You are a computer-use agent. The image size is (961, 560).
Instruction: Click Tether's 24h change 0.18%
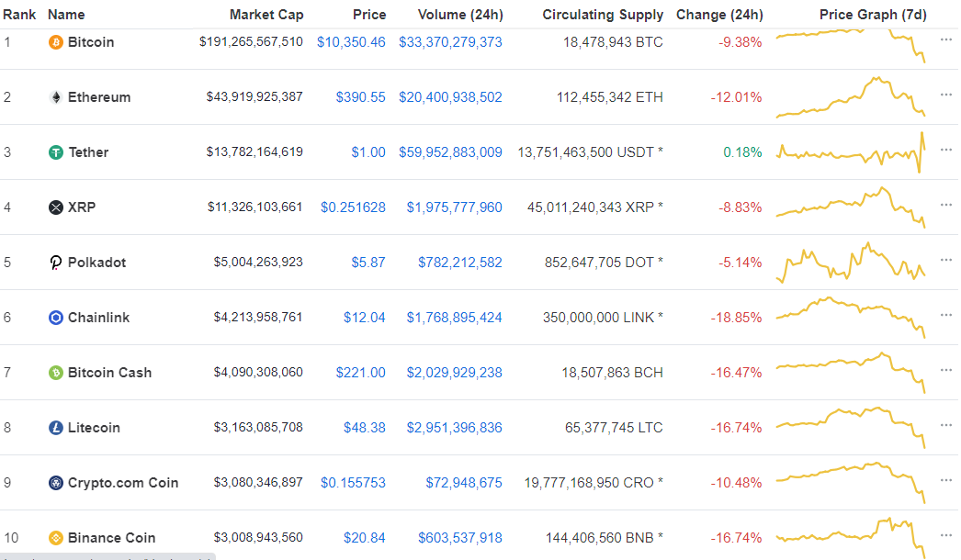743,152
